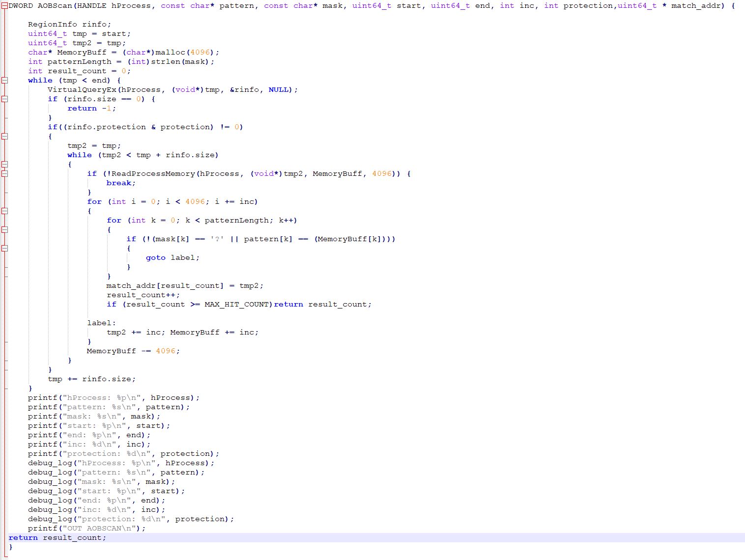Fold the 'if (rinfo.size == 0)' block
The width and height of the screenshot is (745, 560).
pyautogui.click(x=4, y=99)
